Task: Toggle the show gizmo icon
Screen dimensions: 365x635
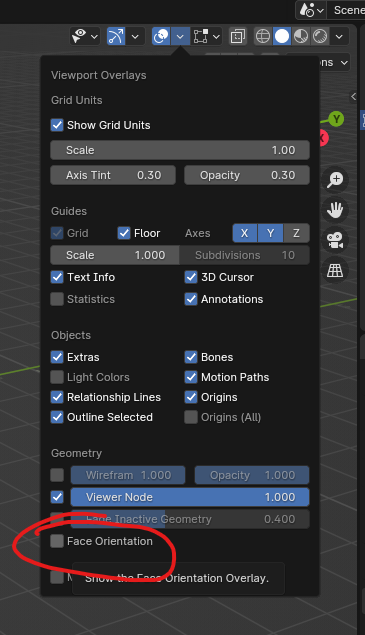Action: [x=116, y=36]
